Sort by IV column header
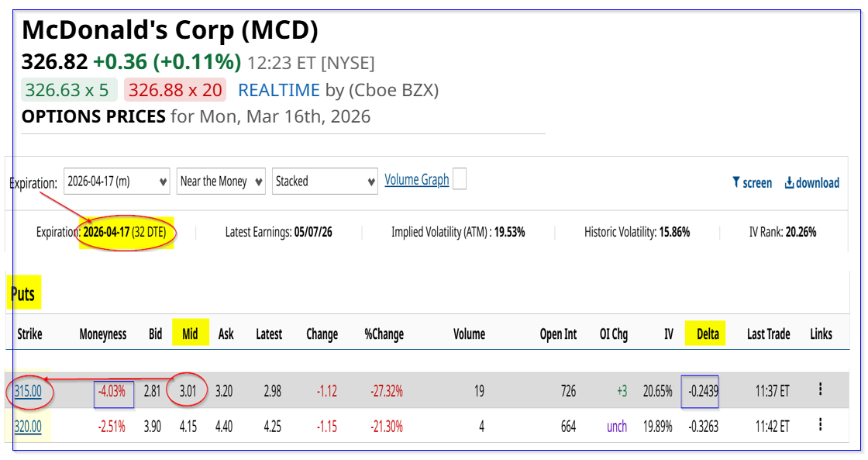The image size is (868, 460). [668, 334]
